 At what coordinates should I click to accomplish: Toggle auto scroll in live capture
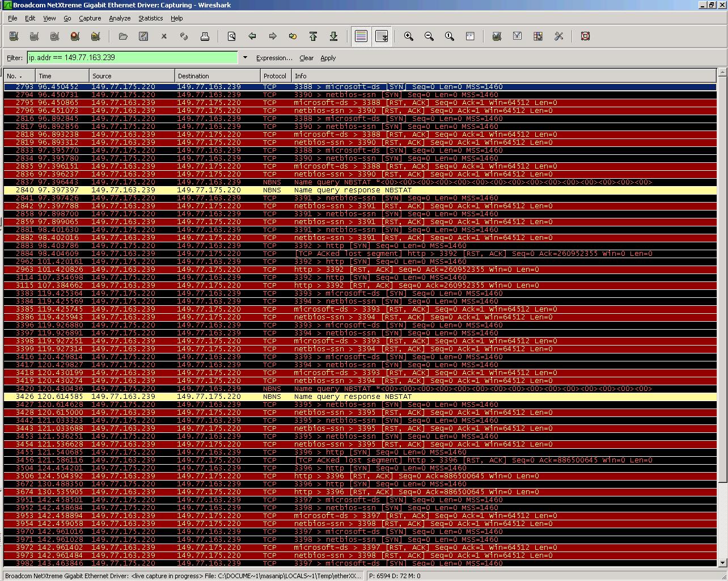[x=382, y=36]
